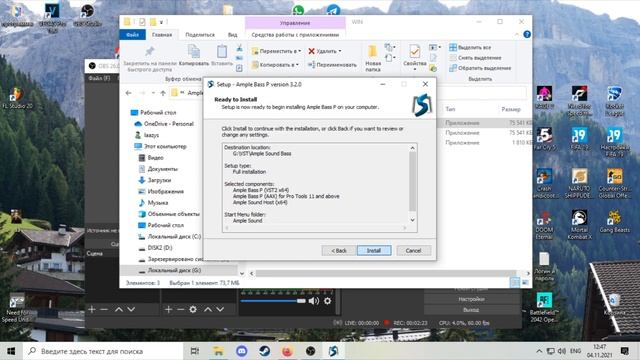The height and width of the screenshot is (360, 640).
Task: Cancel the Ample Bass P setup
Action: click(x=413, y=251)
